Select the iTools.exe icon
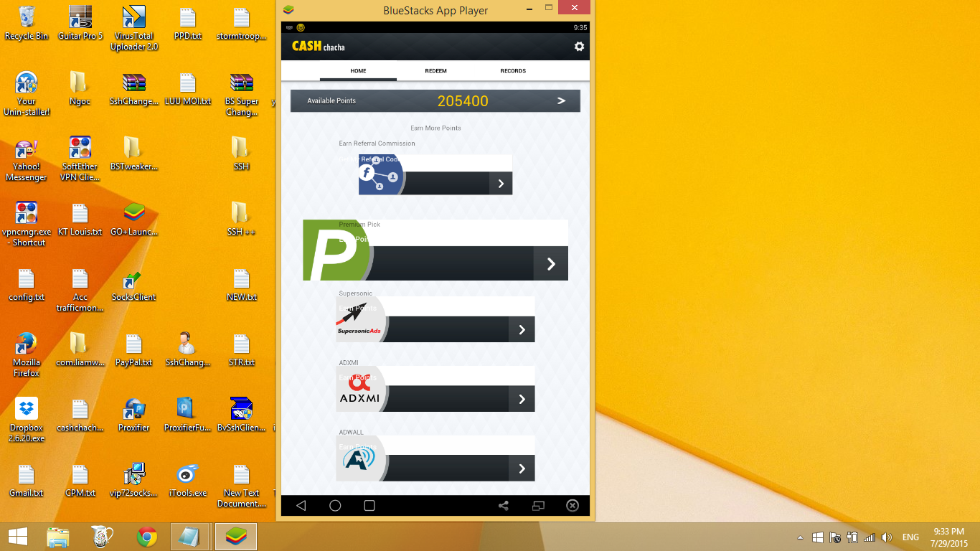 pos(188,480)
